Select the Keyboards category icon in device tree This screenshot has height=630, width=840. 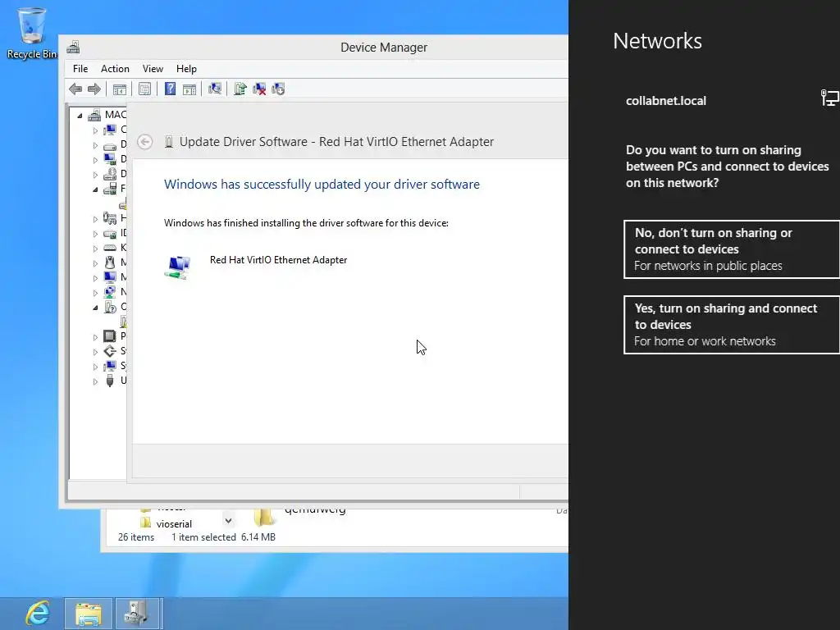pos(110,248)
